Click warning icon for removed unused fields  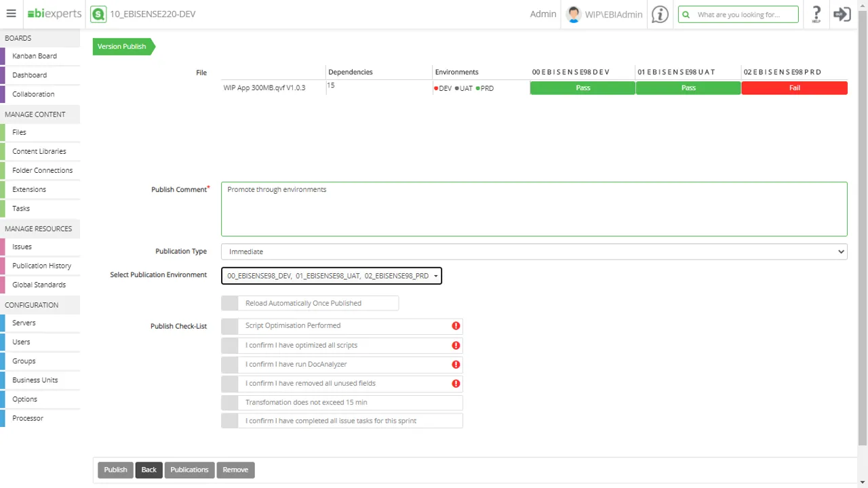pyautogui.click(x=456, y=384)
